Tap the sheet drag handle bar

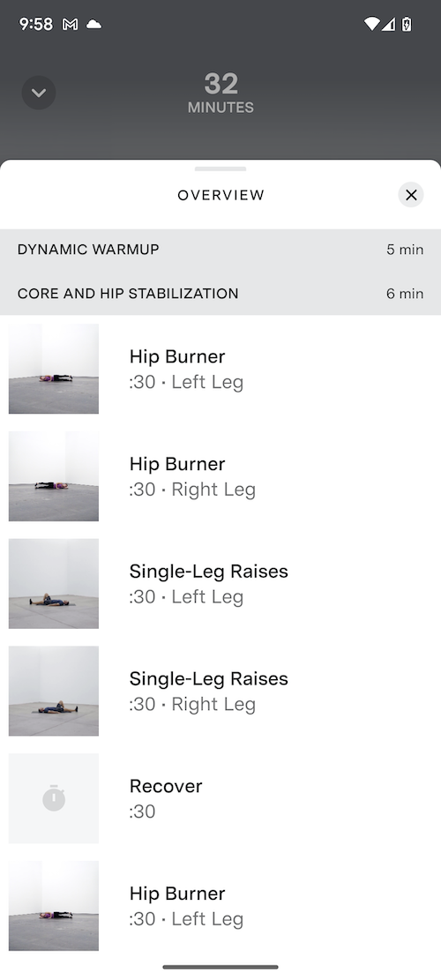220,168
